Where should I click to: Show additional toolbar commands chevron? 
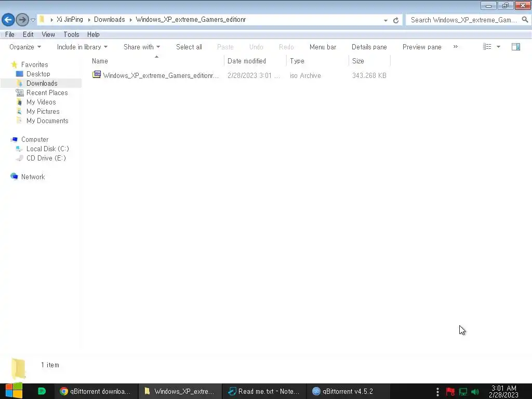coord(455,46)
